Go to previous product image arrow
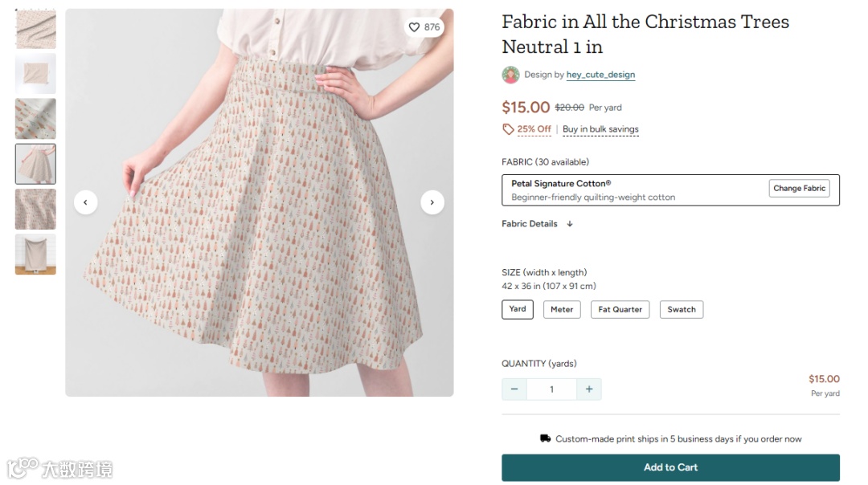This screenshot has width=868, height=485. pyautogui.click(x=86, y=202)
